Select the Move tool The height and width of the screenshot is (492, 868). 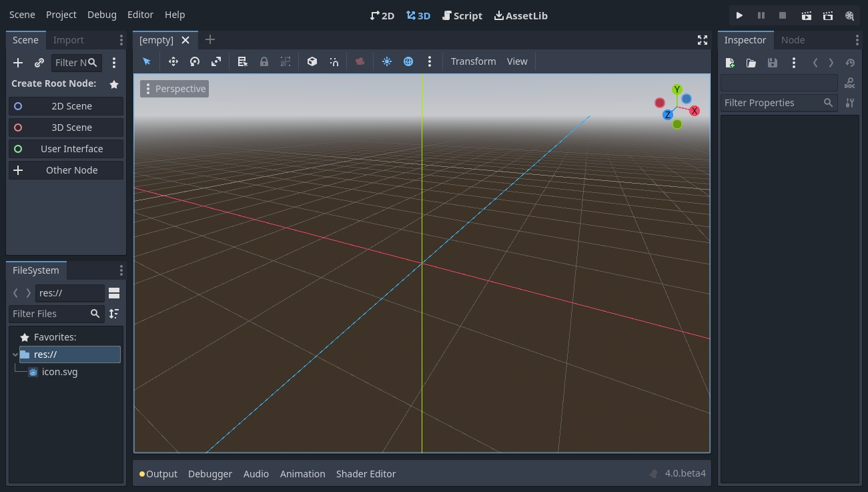pyautogui.click(x=173, y=61)
